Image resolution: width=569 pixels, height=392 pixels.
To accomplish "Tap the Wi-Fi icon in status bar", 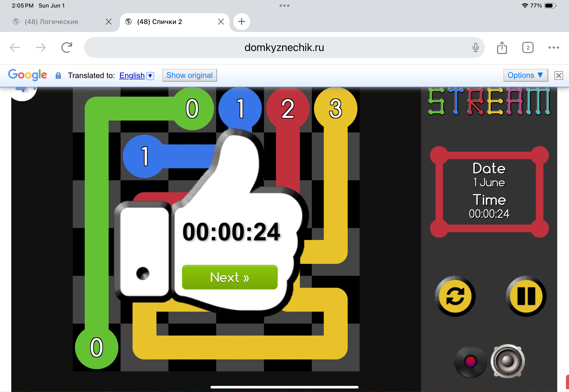I will point(525,5).
